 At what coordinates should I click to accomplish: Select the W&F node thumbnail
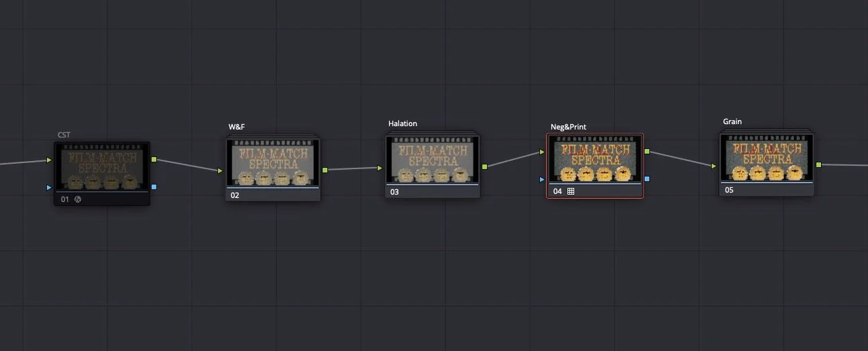coord(273,162)
